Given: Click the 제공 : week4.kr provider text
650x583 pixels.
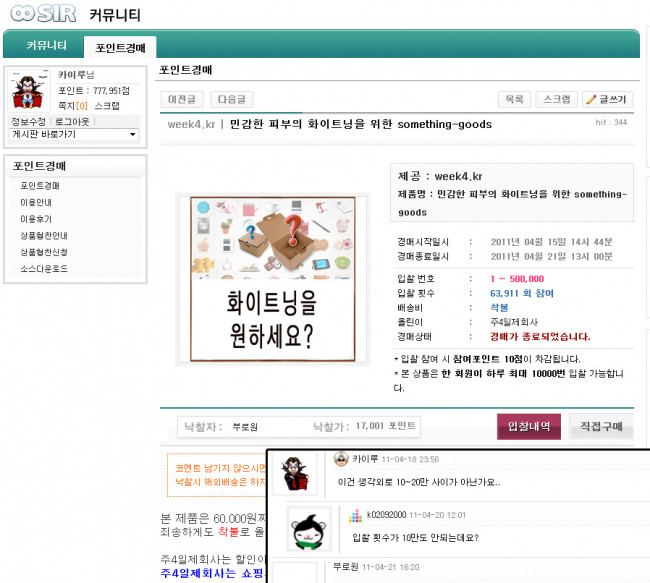Looking at the screenshot, I should click(439, 176).
